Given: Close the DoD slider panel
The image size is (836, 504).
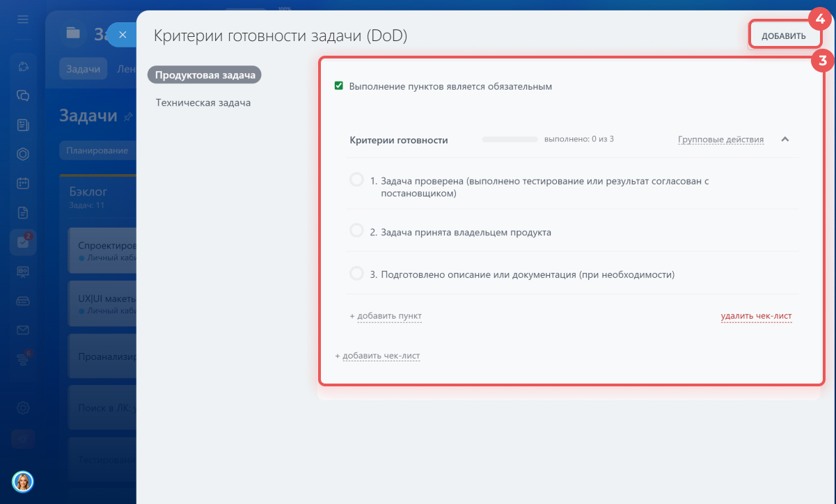Looking at the screenshot, I should 122,34.
